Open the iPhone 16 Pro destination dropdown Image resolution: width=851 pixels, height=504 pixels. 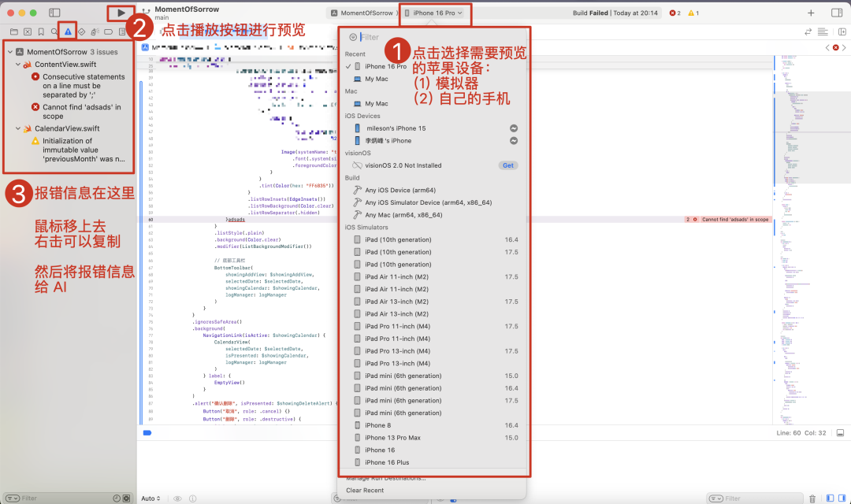tap(433, 13)
